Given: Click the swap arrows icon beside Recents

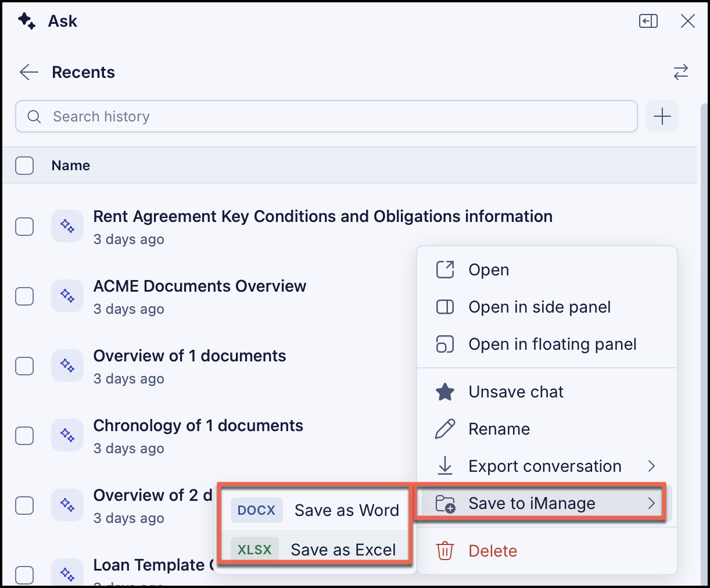Looking at the screenshot, I should pos(681,72).
